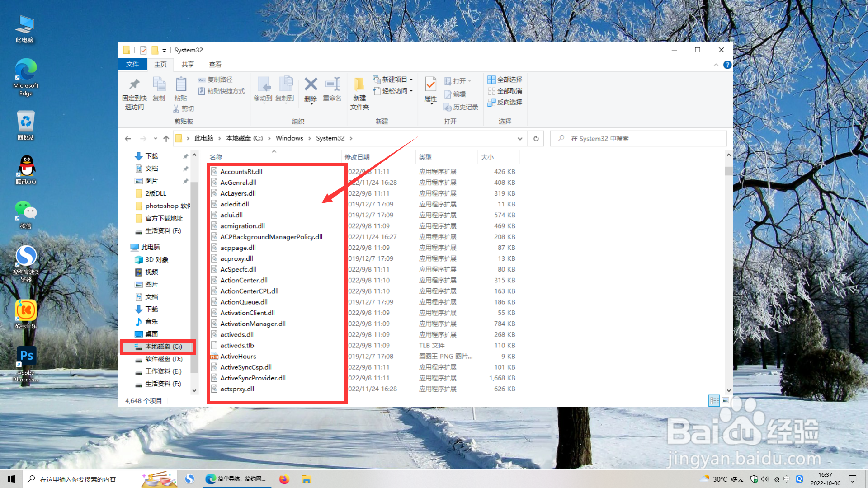868x488 pixels.
Task: Click the Paste (粘贴) ribbon icon
Action: [181, 85]
